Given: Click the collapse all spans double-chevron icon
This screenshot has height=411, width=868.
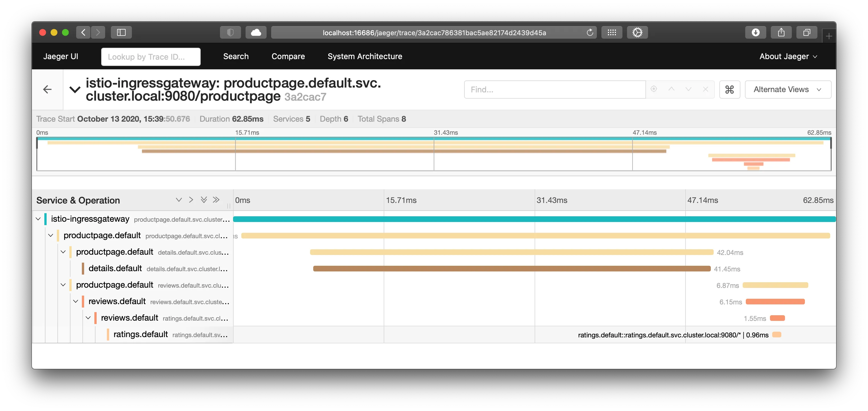Looking at the screenshot, I should tap(216, 200).
